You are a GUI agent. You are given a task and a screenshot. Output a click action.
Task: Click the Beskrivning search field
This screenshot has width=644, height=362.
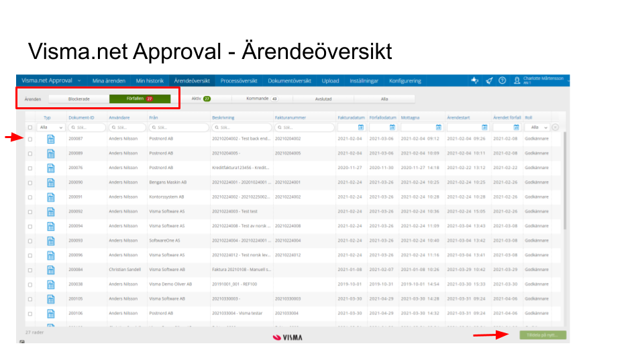(241, 127)
